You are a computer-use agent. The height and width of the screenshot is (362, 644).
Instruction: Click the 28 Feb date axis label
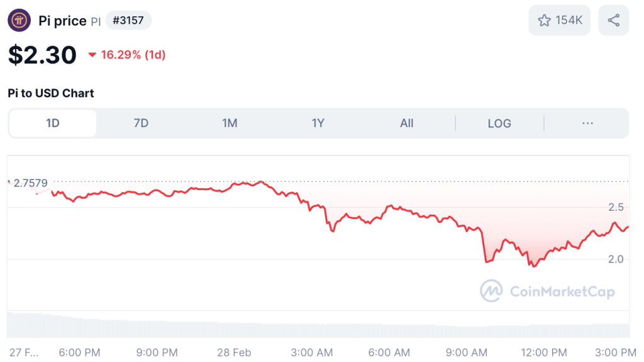pyautogui.click(x=234, y=352)
